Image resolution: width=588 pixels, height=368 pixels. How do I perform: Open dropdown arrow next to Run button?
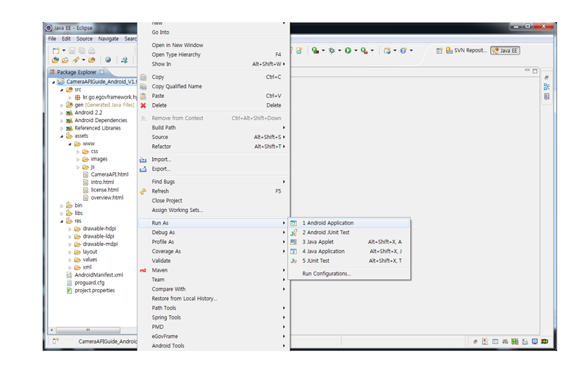coord(356,51)
